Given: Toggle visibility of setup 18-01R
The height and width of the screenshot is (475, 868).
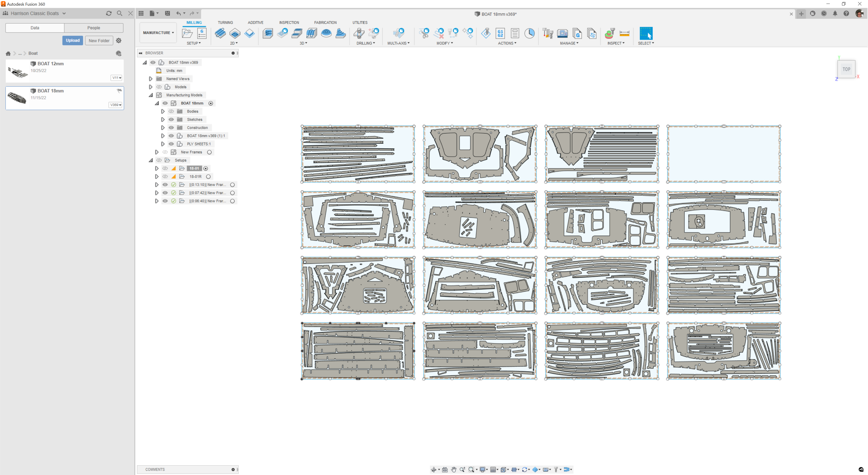Looking at the screenshot, I should [165, 176].
